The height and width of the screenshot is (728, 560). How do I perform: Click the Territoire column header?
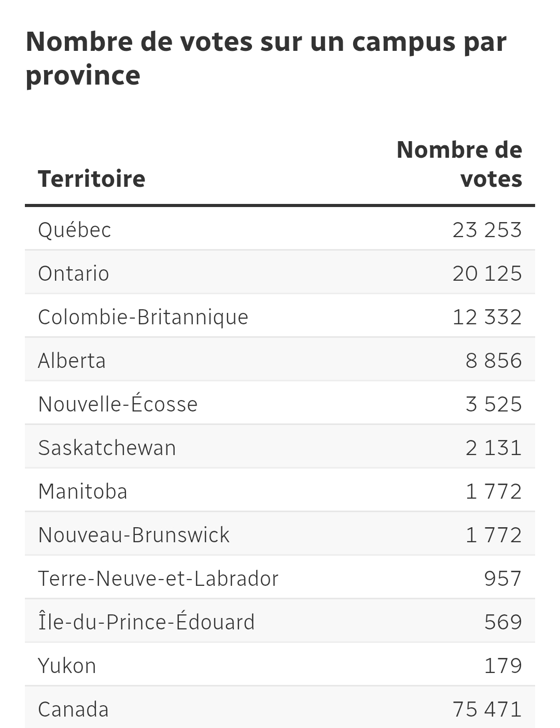click(91, 178)
